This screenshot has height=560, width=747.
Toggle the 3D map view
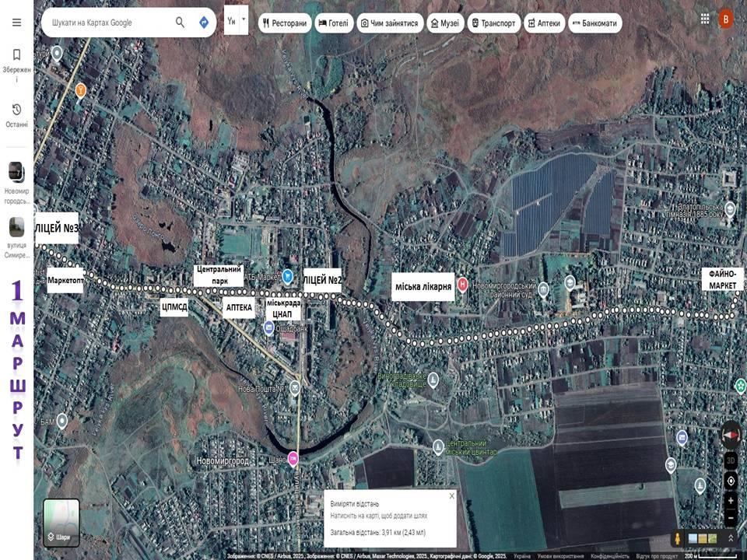click(x=731, y=460)
